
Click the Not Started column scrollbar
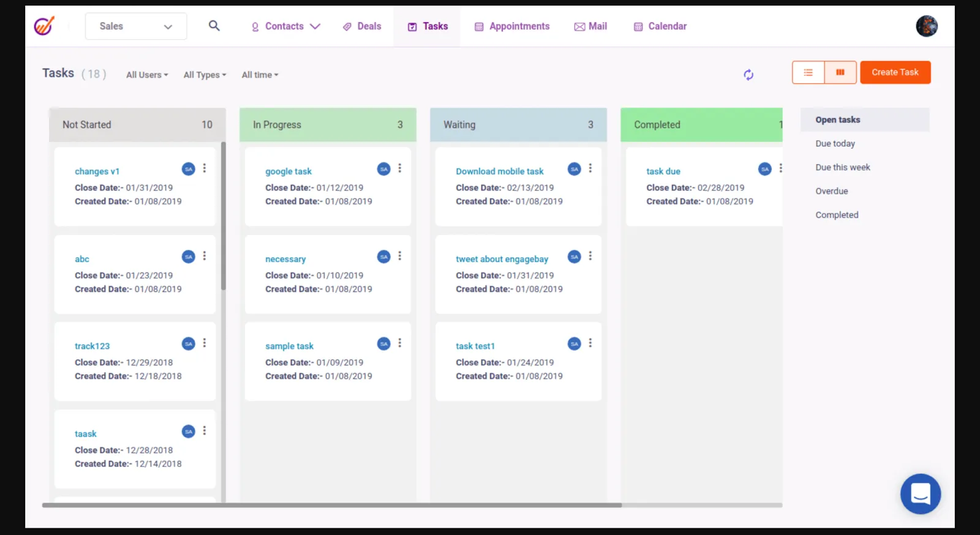coord(224,215)
